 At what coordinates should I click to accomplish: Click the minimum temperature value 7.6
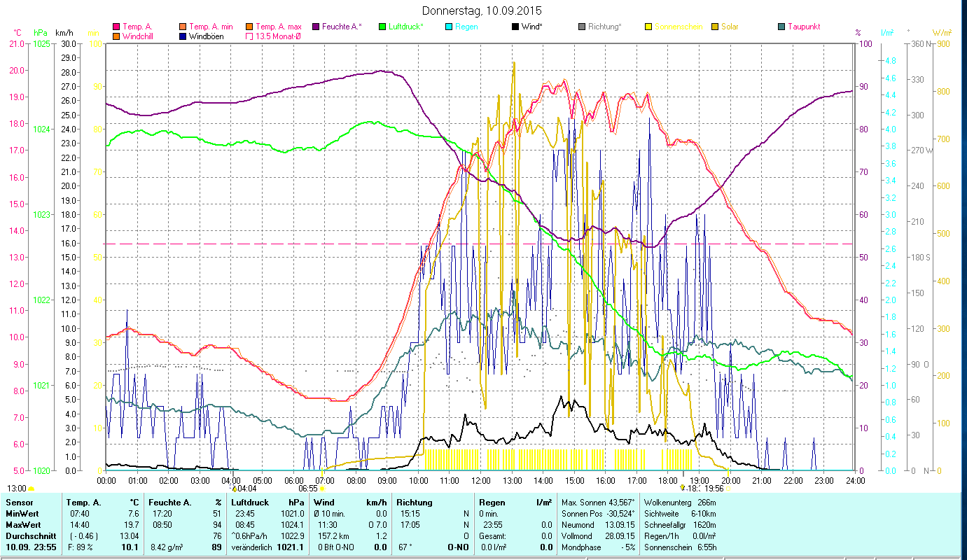point(133,514)
